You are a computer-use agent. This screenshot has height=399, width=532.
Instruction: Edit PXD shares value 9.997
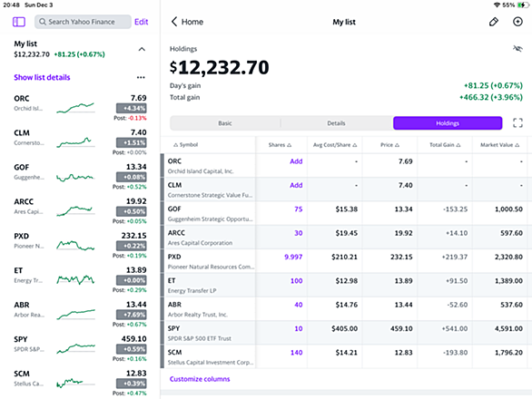(x=293, y=257)
